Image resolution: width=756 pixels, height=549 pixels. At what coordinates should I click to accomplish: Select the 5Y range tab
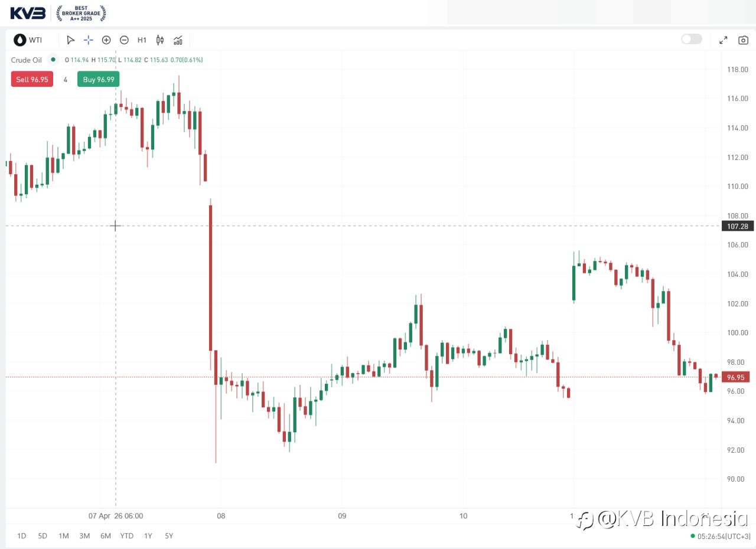(x=169, y=536)
